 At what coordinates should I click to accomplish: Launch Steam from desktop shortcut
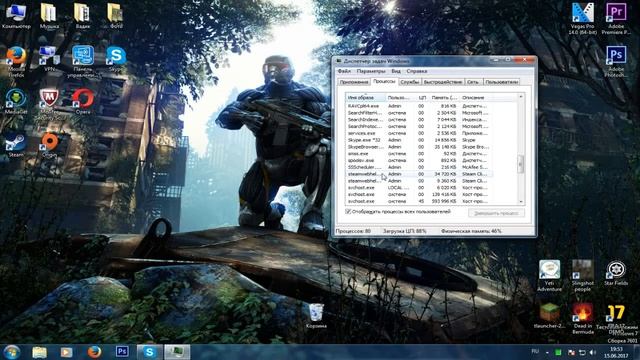(16, 144)
